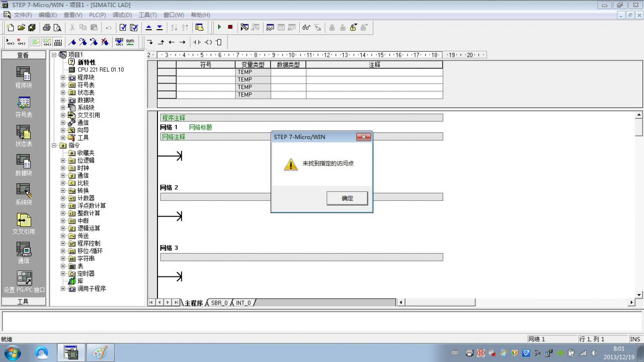
Task: Open 系统块 in the left navigation bar
Action: tap(24, 194)
